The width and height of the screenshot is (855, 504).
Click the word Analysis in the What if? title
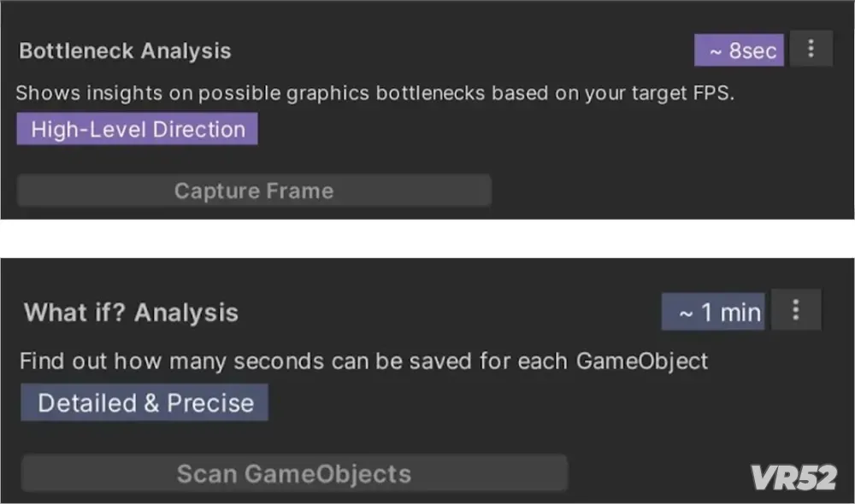(x=186, y=313)
